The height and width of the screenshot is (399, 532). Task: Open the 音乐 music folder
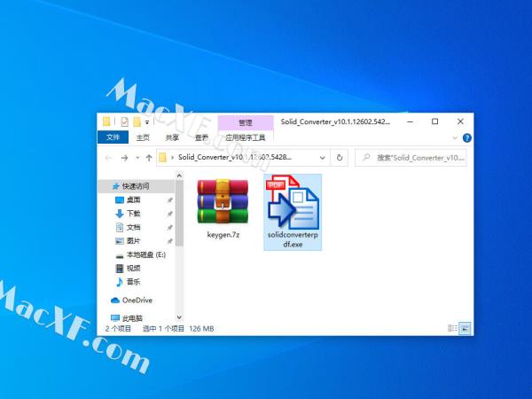pos(133,282)
